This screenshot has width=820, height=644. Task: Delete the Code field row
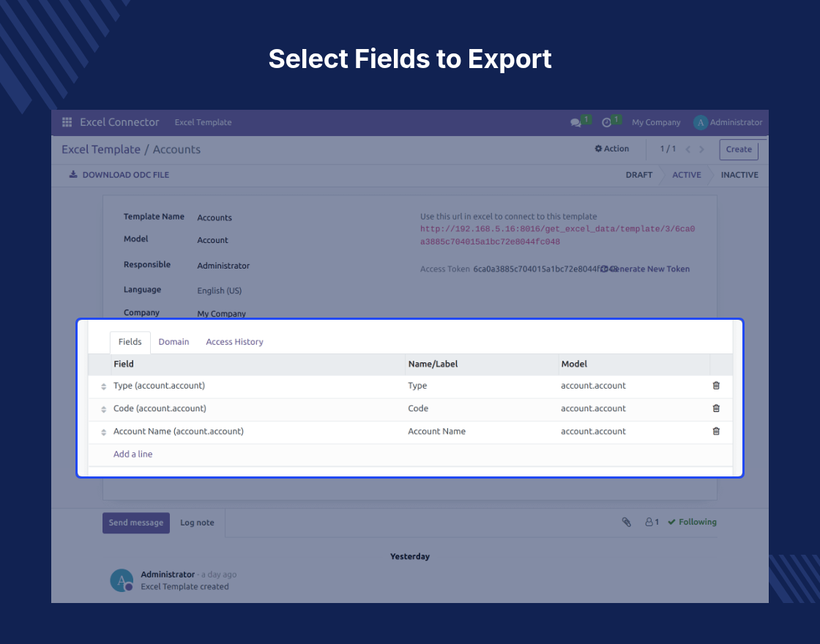[716, 408]
